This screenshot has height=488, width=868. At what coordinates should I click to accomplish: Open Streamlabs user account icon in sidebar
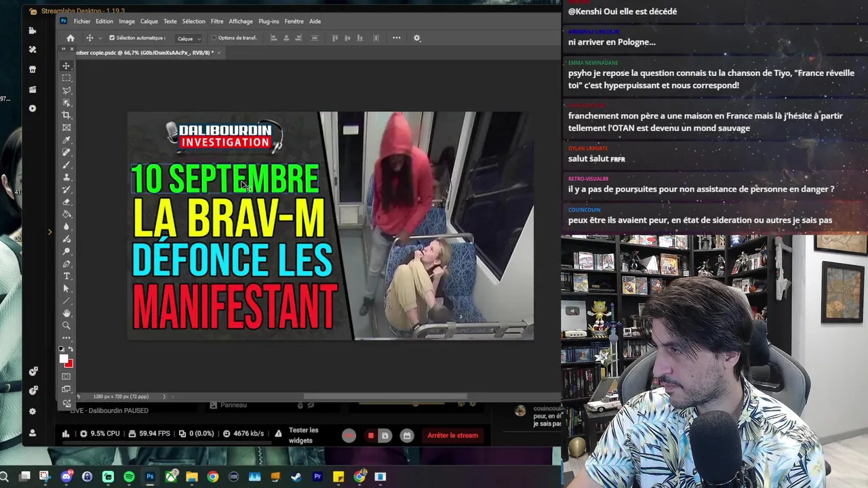(33, 432)
